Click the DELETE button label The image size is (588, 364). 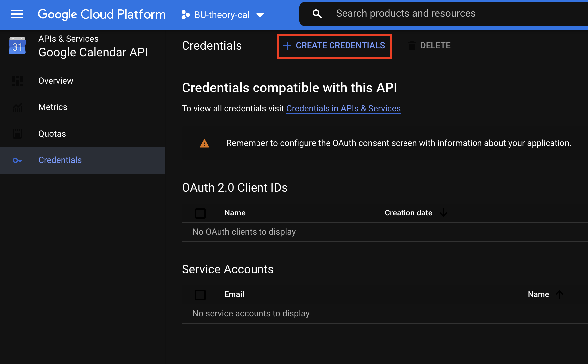point(435,46)
